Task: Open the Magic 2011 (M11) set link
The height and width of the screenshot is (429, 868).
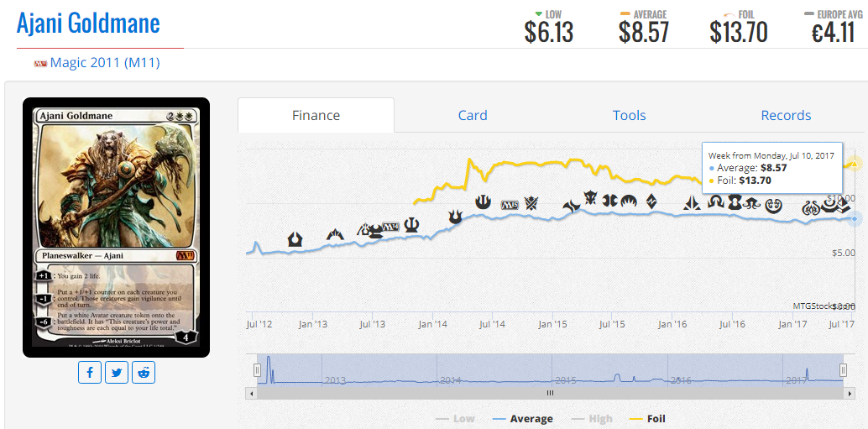Action: (105, 63)
